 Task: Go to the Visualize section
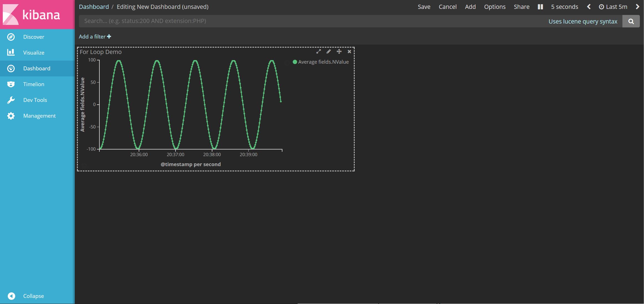point(34,53)
